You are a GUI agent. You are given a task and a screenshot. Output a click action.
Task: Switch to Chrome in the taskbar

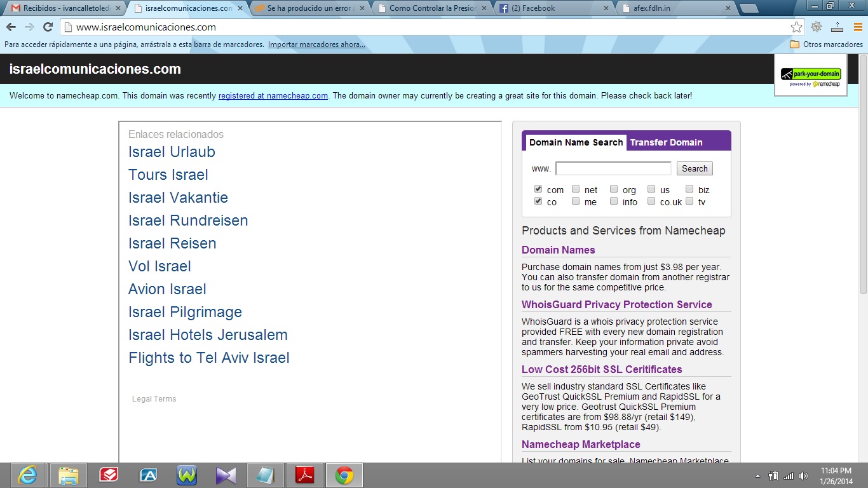click(x=344, y=475)
